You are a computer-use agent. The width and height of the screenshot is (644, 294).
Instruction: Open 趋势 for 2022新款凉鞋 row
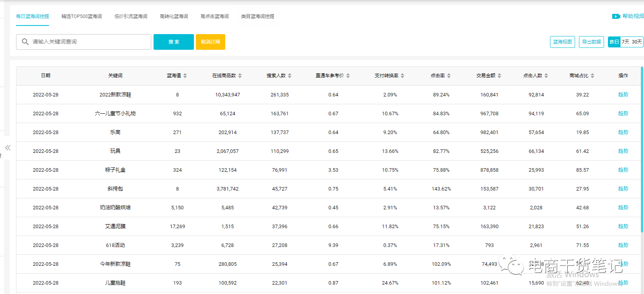[623, 95]
